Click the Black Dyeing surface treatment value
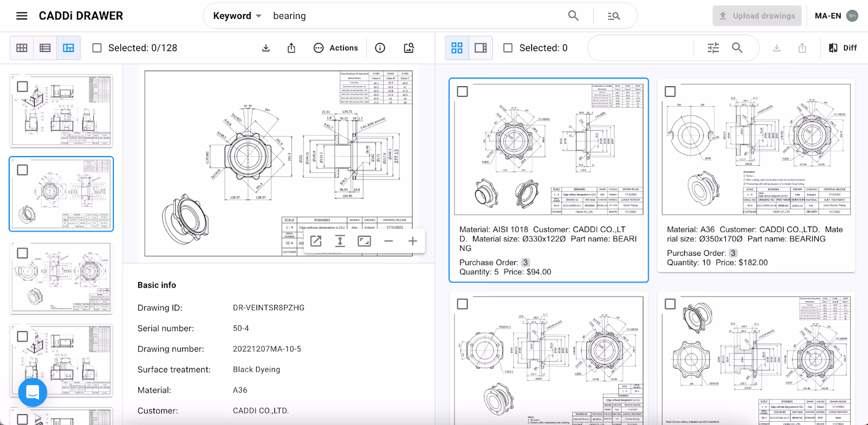The height and width of the screenshot is (425, 868). pos(257,369)
